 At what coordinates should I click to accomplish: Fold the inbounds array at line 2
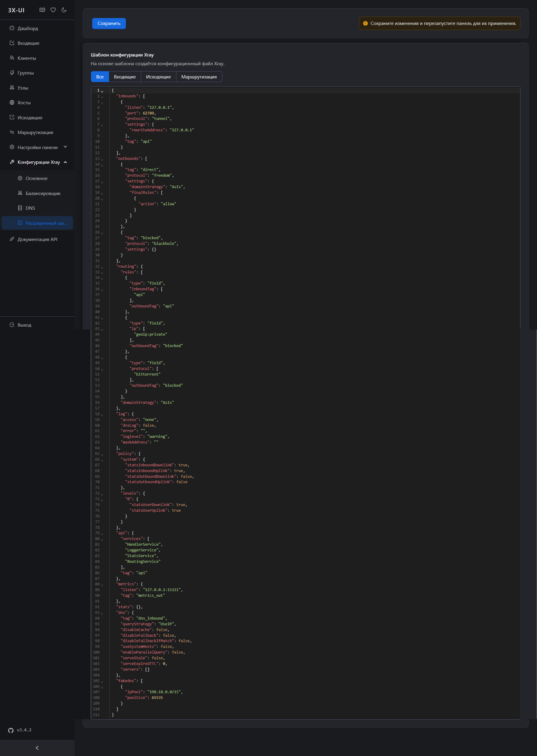click(x=102, y=97)
